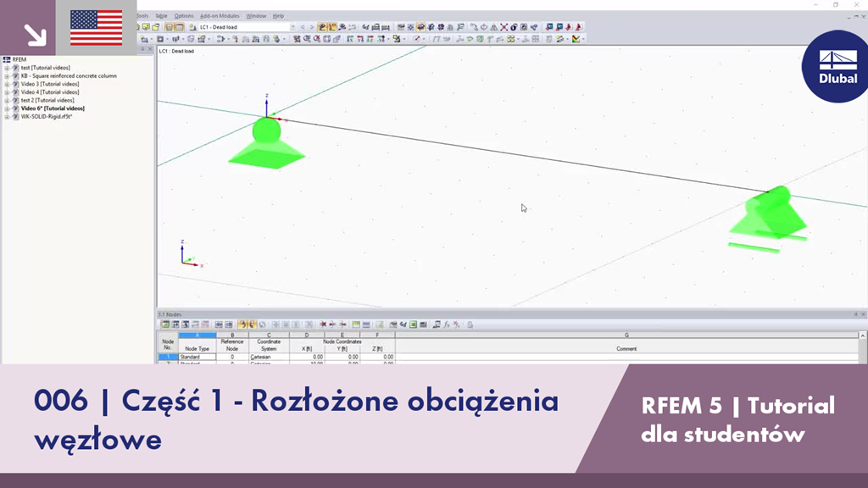The image size is (868, 488).
Task: Click the go to next table icon
Action: point(229,324)
